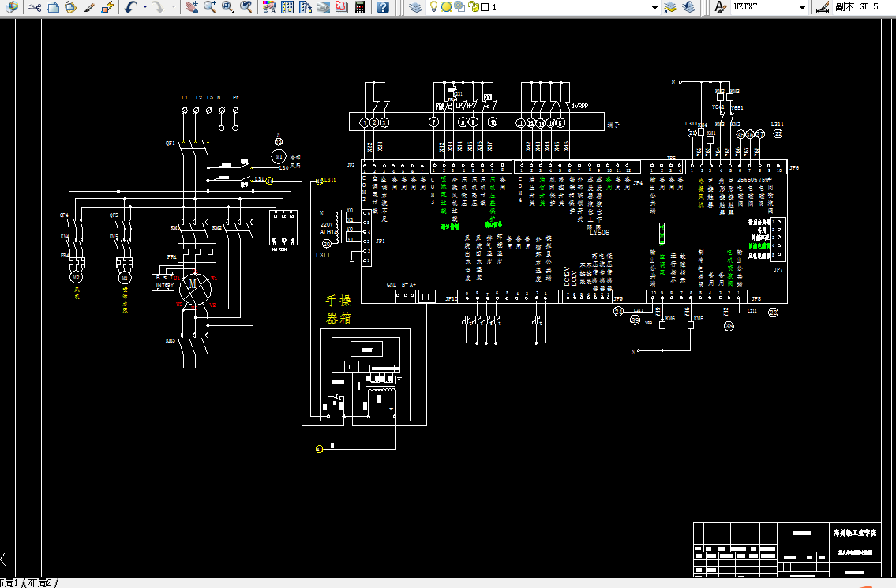Switch to the 布局2 layout tab
The height and width of the screenshot is (588, 896).
tap(42, 582)
